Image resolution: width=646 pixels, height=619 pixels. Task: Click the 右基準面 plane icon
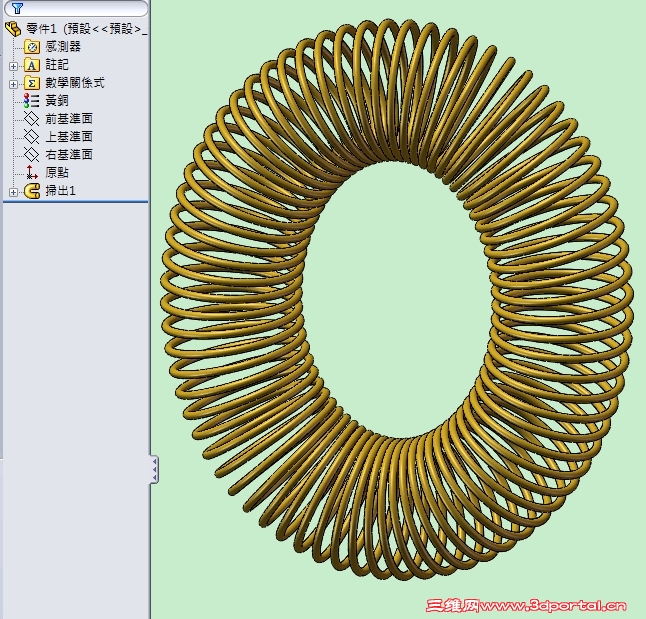[x=31, y=155]
